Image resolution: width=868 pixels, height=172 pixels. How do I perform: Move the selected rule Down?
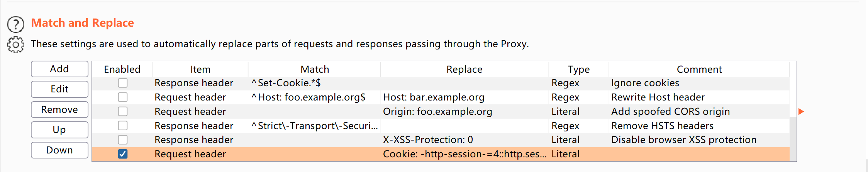59,150
